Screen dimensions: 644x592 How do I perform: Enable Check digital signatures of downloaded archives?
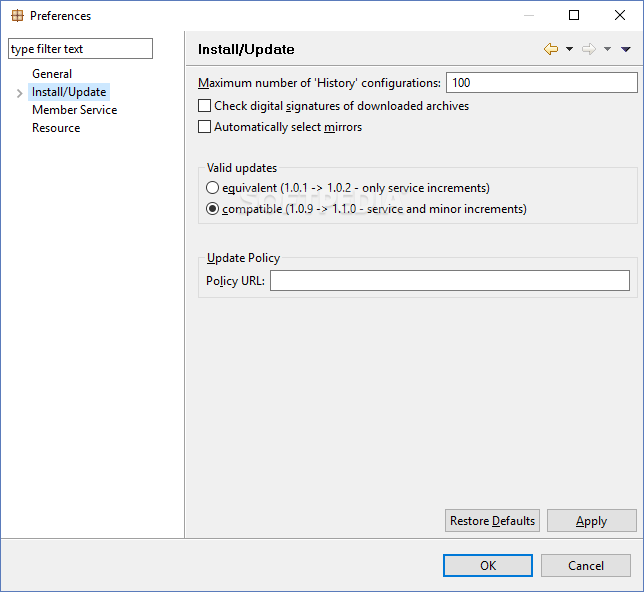coord(205,106)
